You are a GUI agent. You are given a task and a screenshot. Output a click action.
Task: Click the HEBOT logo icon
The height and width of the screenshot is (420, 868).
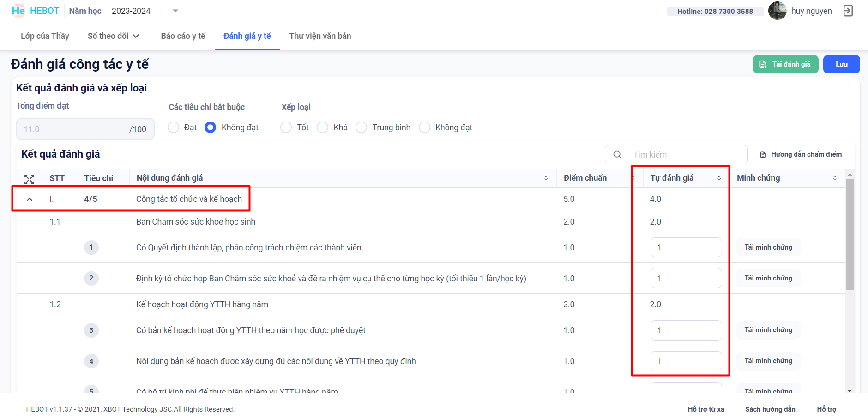(18, 11)
